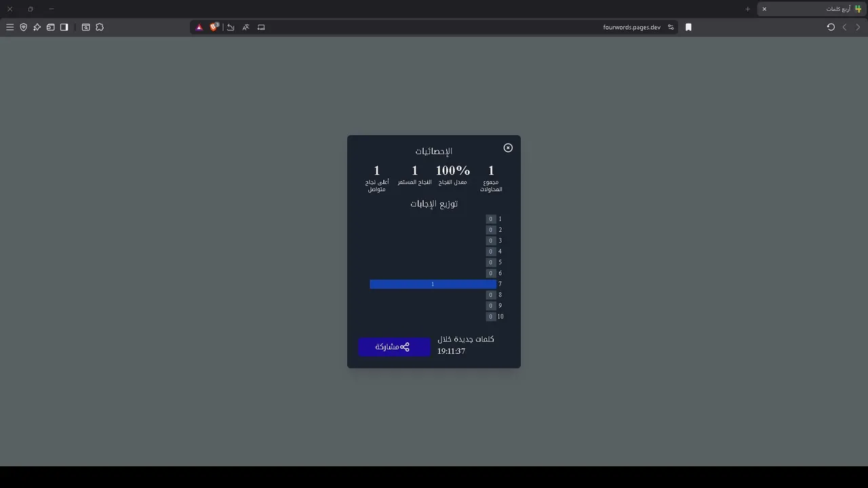Click the مجموع المحاولات label
This screenshot has width=868, height=488.
click(492, 186)
